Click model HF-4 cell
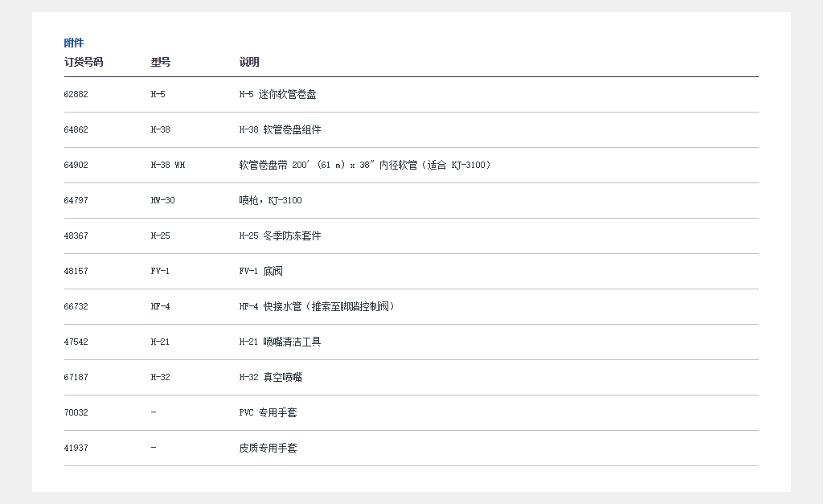Image resolution: width=824 pixels, height=504 pixels. click(161, 306)
